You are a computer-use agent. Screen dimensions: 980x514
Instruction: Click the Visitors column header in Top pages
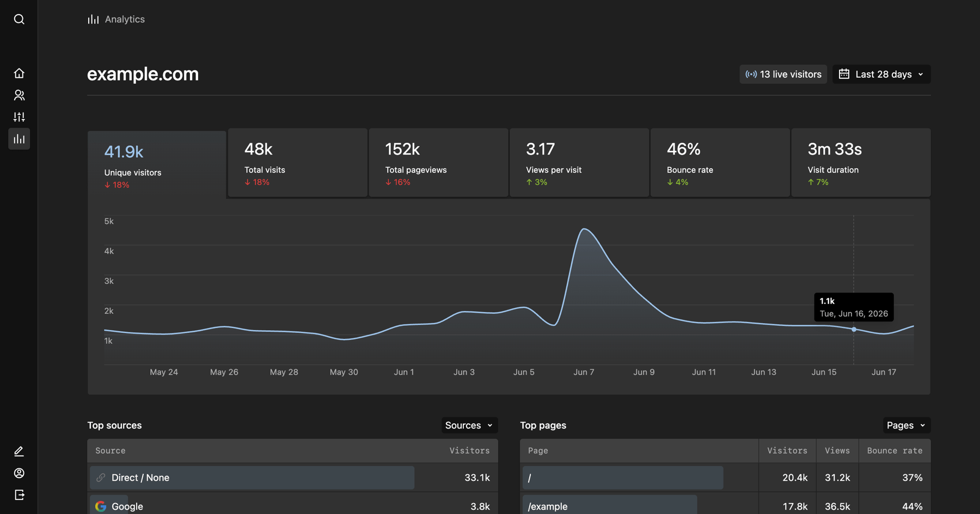787,451
